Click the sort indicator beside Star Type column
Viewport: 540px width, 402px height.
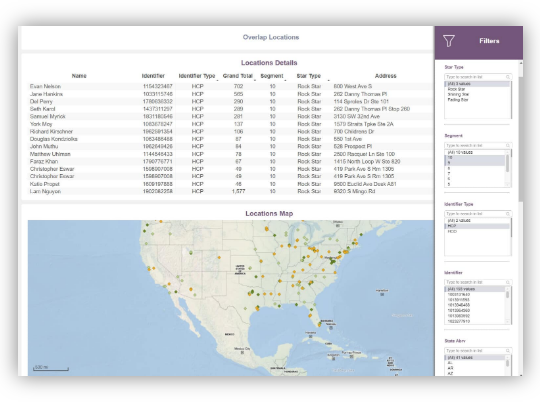coord(328,80)
